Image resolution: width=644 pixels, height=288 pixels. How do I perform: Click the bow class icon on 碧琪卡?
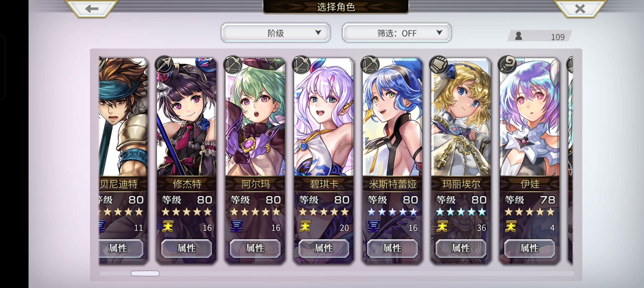pyautogui.click(x=301, y=64)
